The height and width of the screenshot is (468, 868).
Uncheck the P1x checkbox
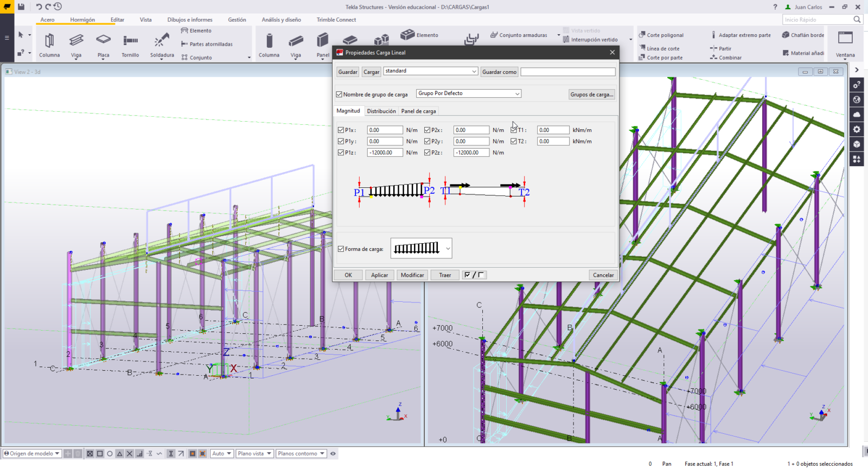(x=341, y=130)
